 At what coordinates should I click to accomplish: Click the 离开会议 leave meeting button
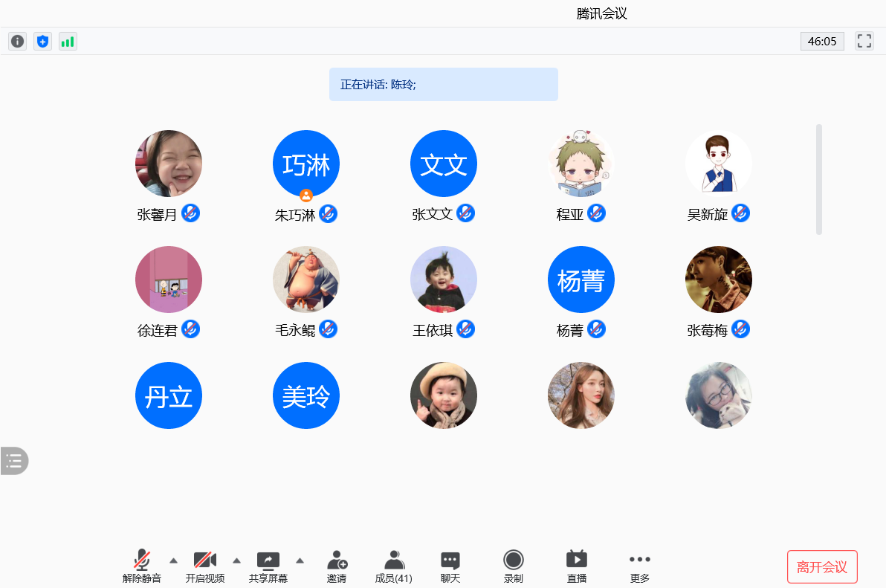tap(822, 567)
